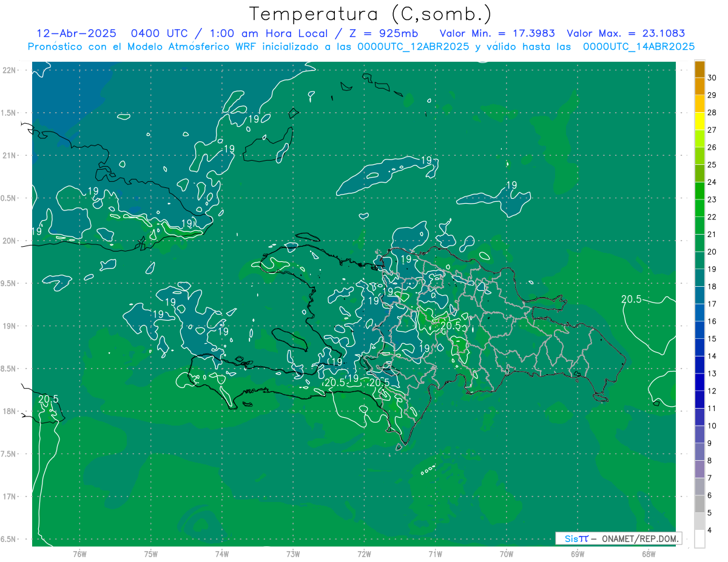Click the green legend swatch between 22 and 23
The height and width of the screenshot is (562, 728).
699,209
